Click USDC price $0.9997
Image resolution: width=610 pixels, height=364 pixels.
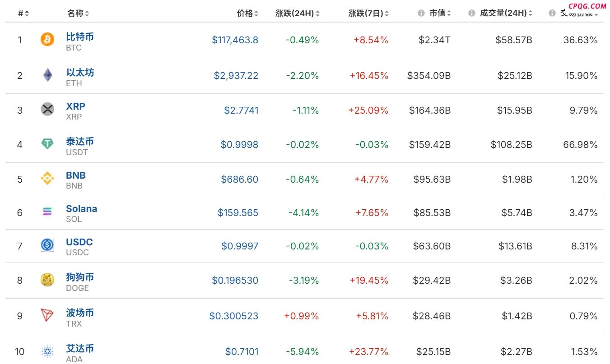coord(240,246)
